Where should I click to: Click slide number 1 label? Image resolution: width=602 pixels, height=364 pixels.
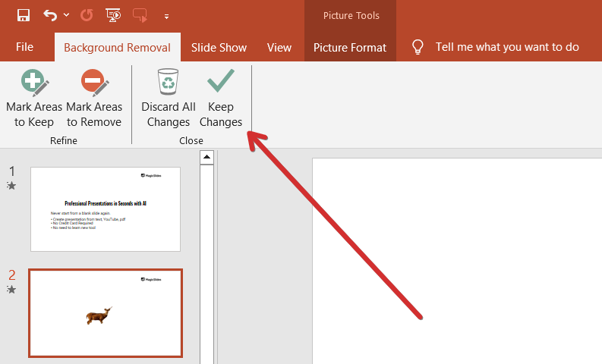(x=12, y=171)
